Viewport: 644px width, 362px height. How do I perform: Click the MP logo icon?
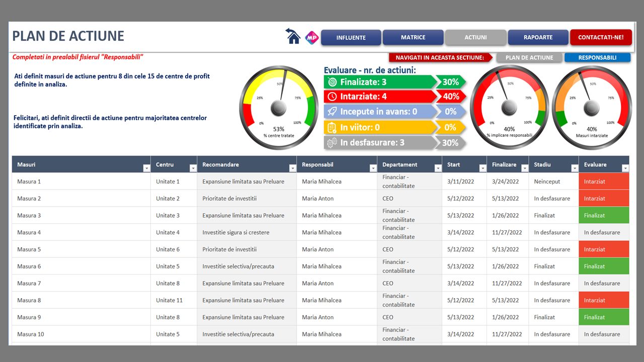tap(312, 38)
